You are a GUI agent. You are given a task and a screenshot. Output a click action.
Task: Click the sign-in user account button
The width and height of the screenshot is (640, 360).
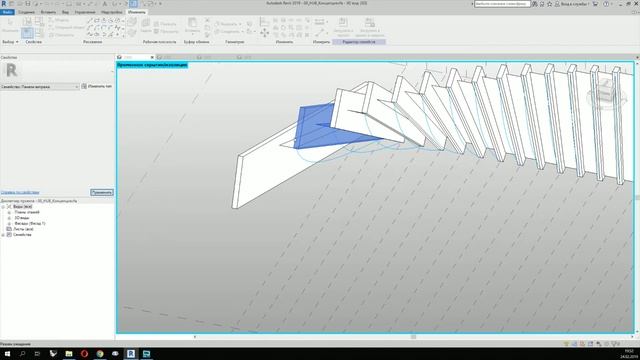(x=571, y=4)
